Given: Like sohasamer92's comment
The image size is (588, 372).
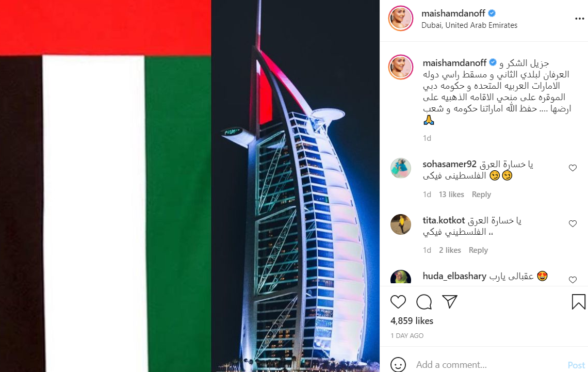Looking at the screenshot, I should point(572,168).
